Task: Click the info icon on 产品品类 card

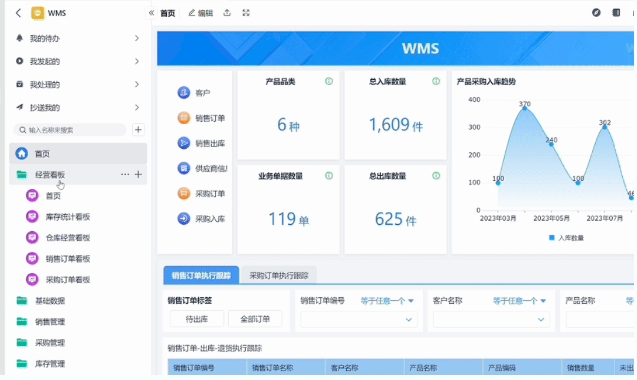Action: (329, 81)
